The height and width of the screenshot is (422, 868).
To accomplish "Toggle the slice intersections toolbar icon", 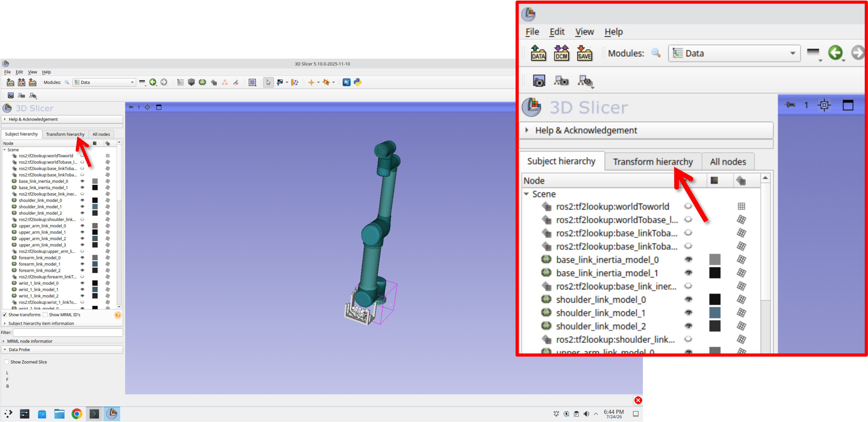I will pyautogui.click(x=326, y=82).
